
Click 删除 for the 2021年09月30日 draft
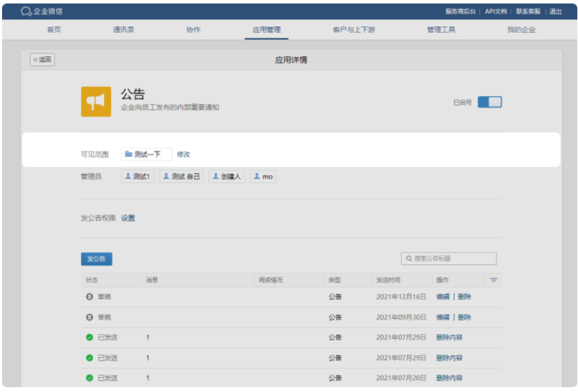pyautogui.click(x=464, y=317)
